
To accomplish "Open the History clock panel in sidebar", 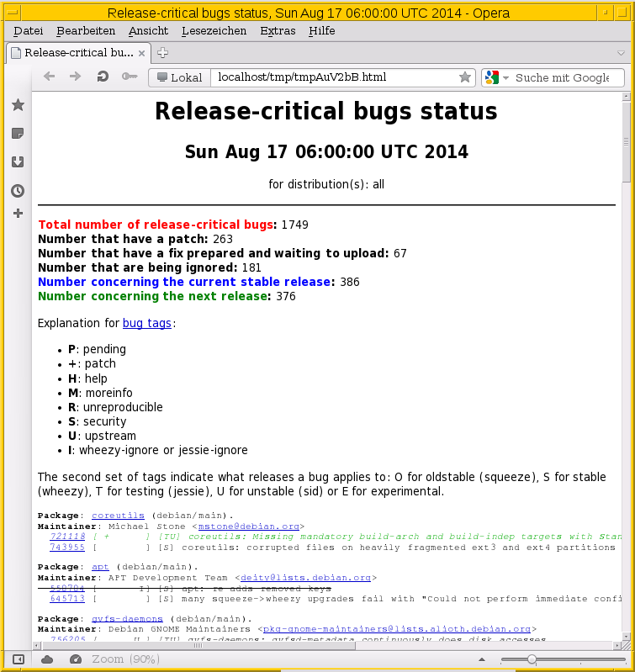I will coord(18,191).
